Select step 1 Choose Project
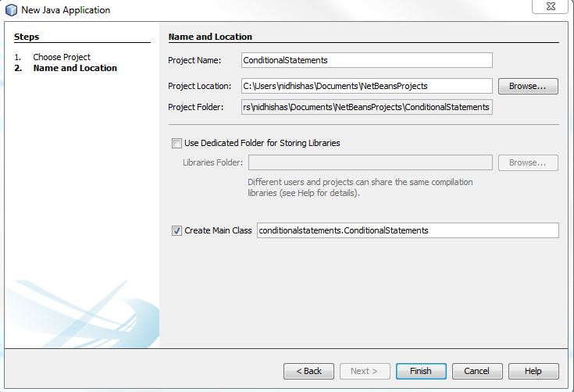574x392 pixels. click(x=62, y=57)
